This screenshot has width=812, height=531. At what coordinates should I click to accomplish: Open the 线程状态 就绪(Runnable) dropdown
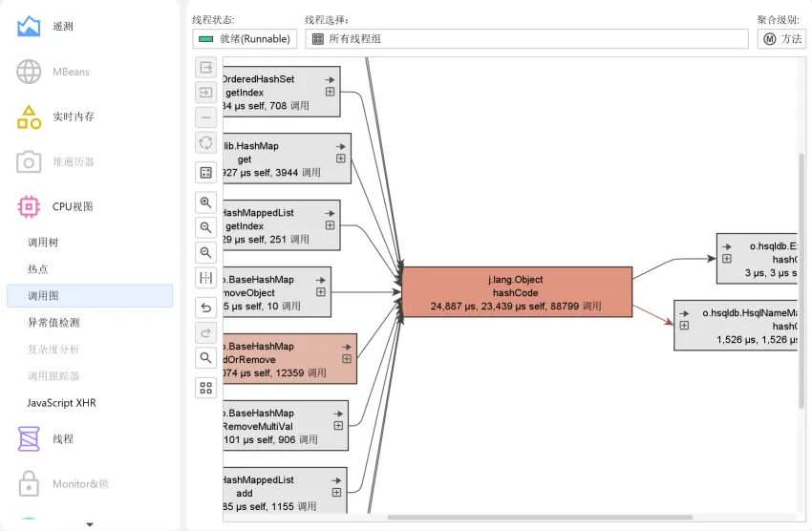pyautogui.click(x=245, y=39)
